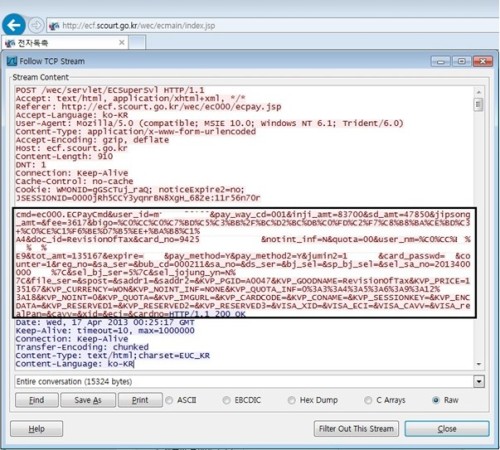Viewport: 500px width, 450px height.
Task: Select the EBCDIC radio option
Action: [226, 400]
